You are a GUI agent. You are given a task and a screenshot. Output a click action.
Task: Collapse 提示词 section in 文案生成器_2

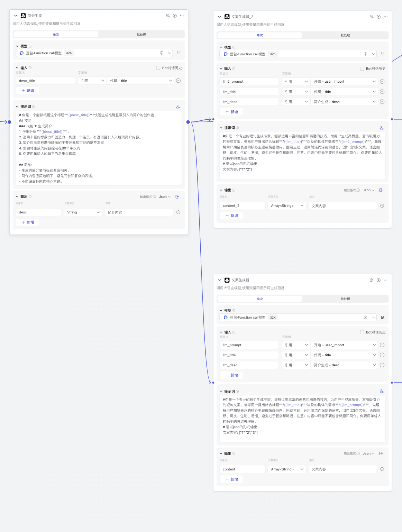(221, 128)
